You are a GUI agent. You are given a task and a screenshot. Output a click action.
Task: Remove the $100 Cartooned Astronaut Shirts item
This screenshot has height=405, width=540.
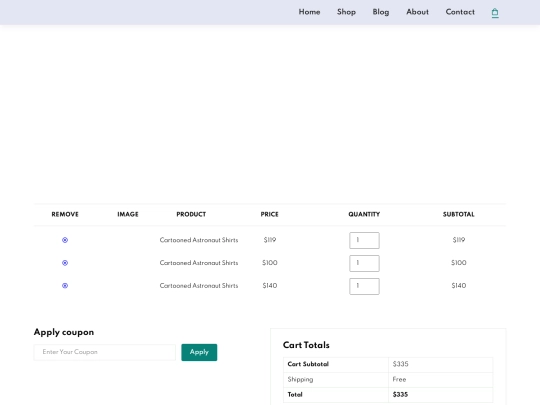[65, 263]
